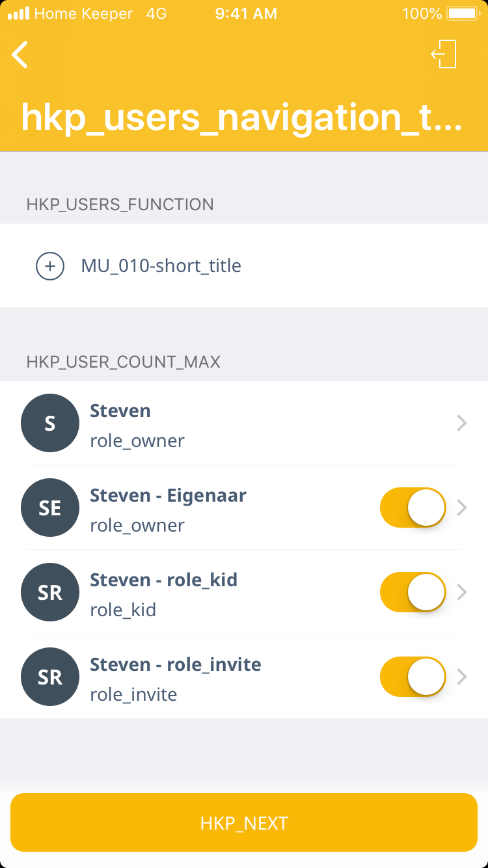Toggle the switch for Steven - Eigenaar

pos(413,508)
